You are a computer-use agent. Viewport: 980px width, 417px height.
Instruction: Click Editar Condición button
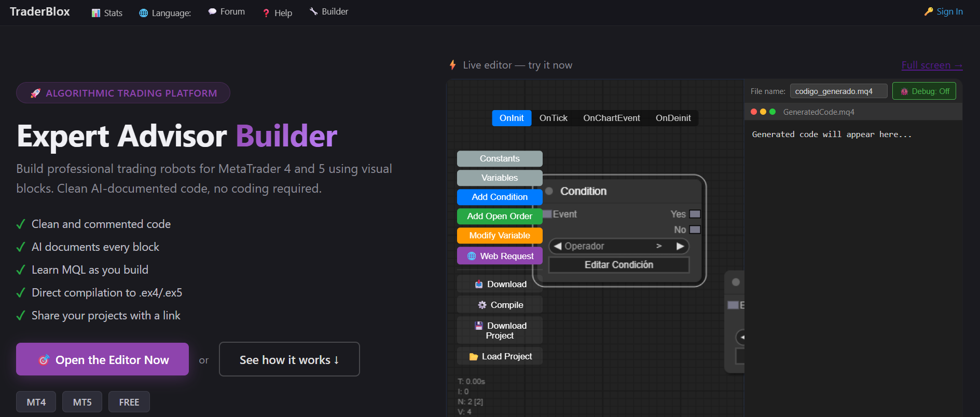point(619,265)
